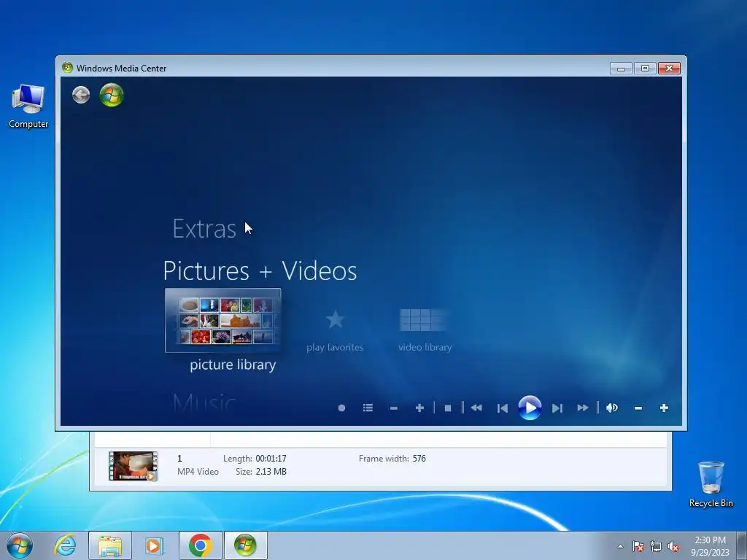This screenshot has height=560, width=747.
Task: Click the network tray icon
Action: pyautogui.click(x=656, y=546)
